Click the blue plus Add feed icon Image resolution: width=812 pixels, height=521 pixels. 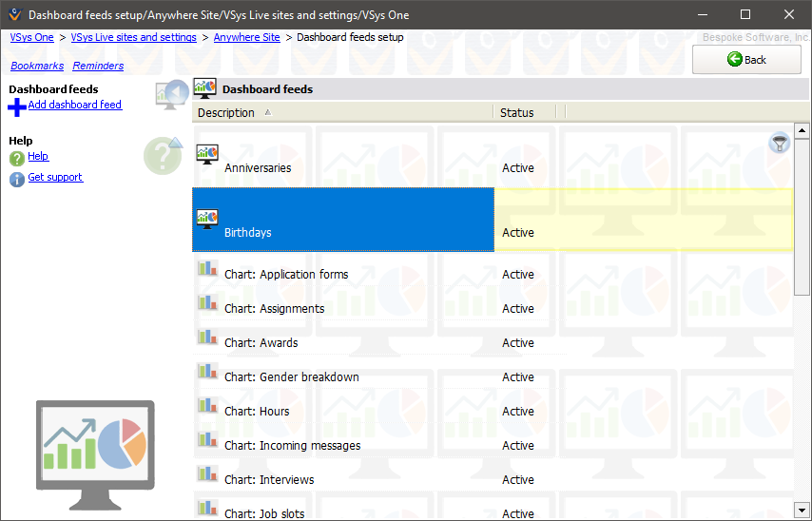17,107
